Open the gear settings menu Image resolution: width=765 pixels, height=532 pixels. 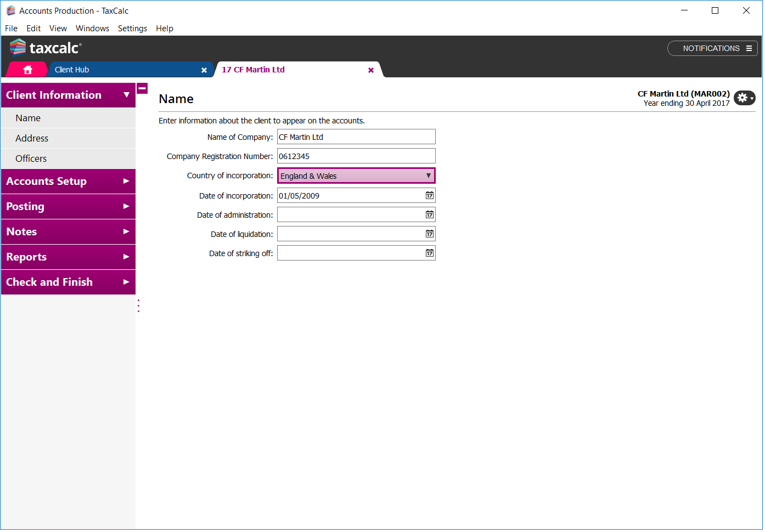pos(744,98)
